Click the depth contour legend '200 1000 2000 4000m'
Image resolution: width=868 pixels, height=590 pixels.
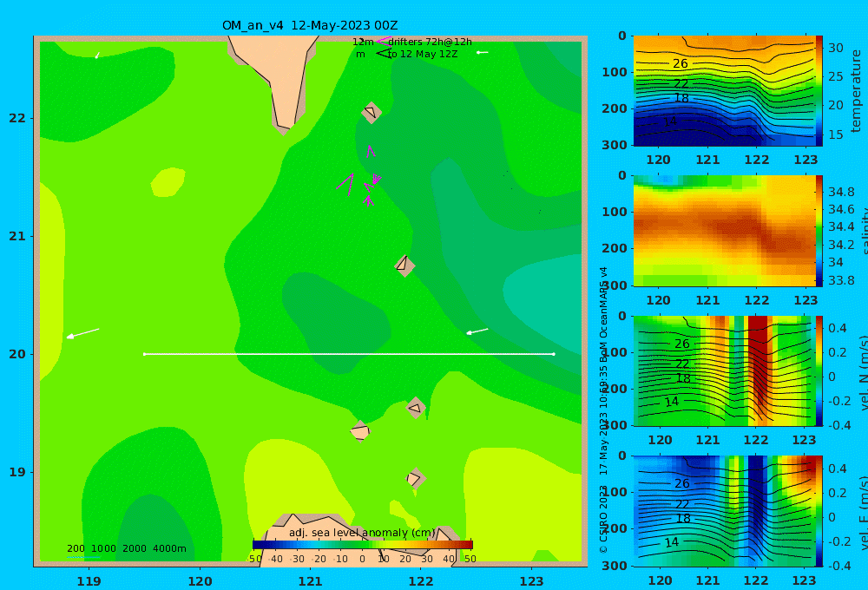point(126,548)
